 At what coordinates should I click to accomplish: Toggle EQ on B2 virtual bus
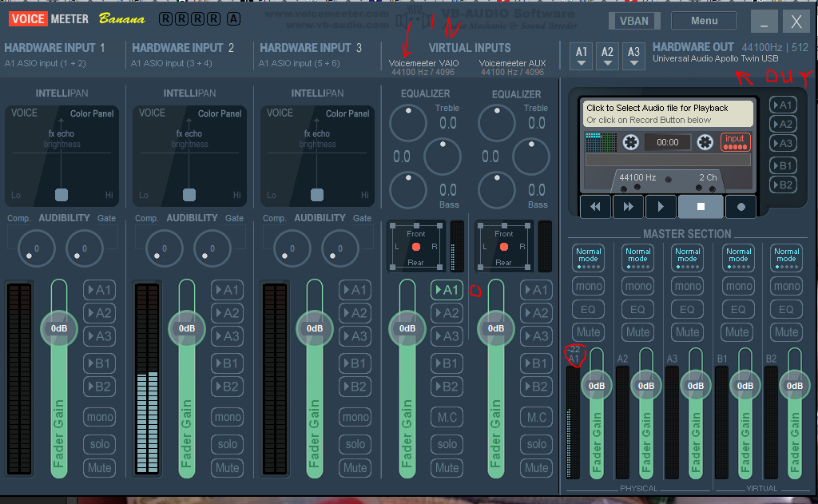[786, 309]
